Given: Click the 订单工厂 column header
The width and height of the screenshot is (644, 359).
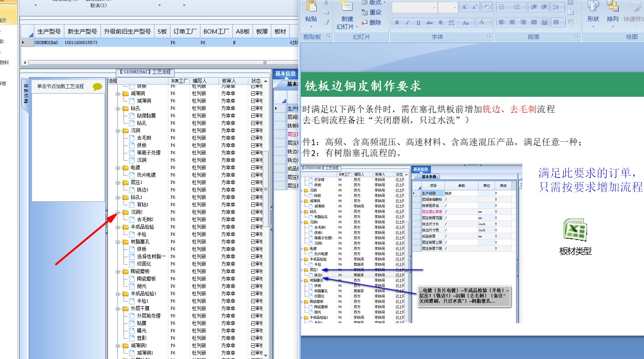Looking at the screenshot, I should [185, 31].
